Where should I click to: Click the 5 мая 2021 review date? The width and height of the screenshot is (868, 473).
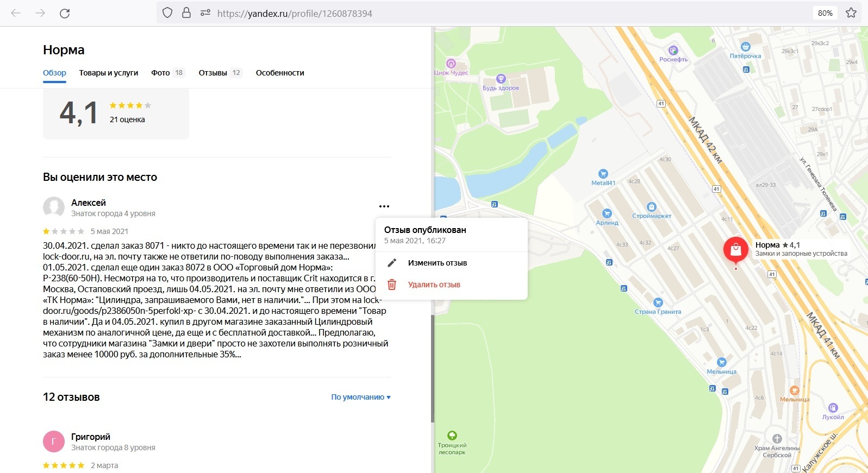[109, 231]
